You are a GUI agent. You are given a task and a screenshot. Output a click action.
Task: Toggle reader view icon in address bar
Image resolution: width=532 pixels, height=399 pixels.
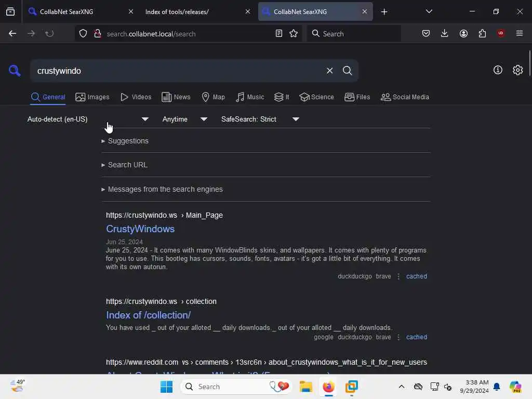coord(279,34)
